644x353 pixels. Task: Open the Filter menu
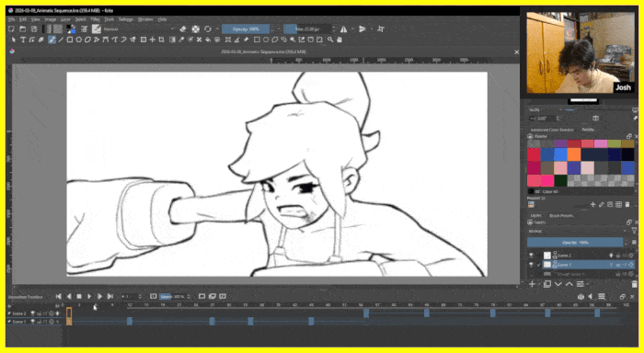[x=96, y=19]
